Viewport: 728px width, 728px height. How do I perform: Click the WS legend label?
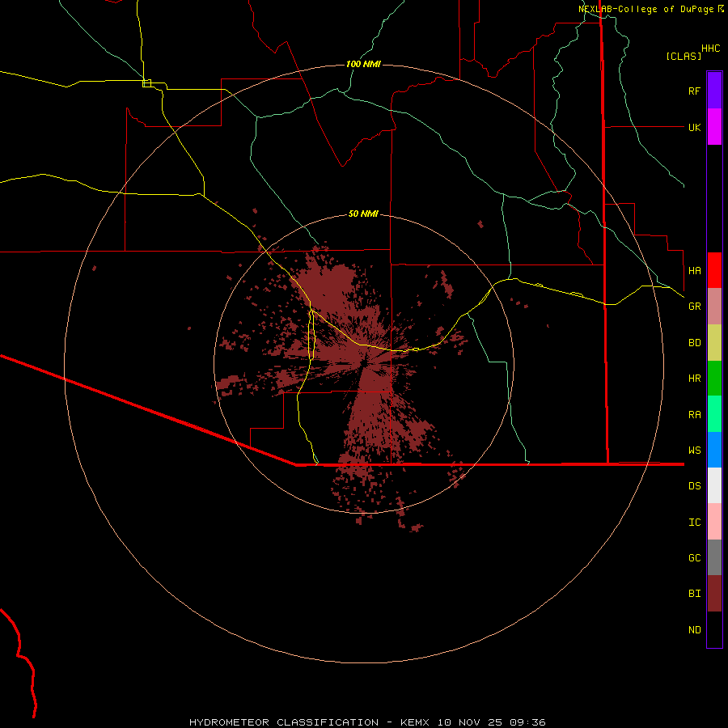[694, 450]
